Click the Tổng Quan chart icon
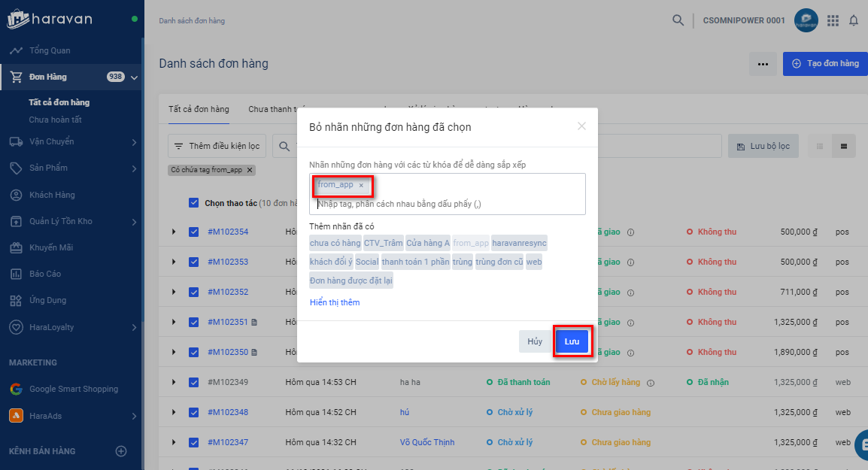This screenshot has height=470, width=868. [x=16, y=50]
